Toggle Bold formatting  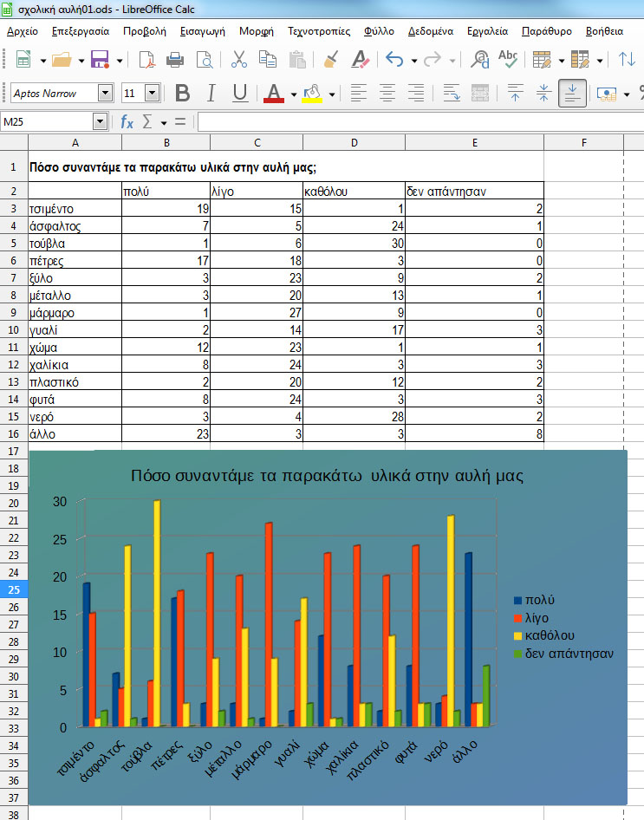click(x=182, y=94)
